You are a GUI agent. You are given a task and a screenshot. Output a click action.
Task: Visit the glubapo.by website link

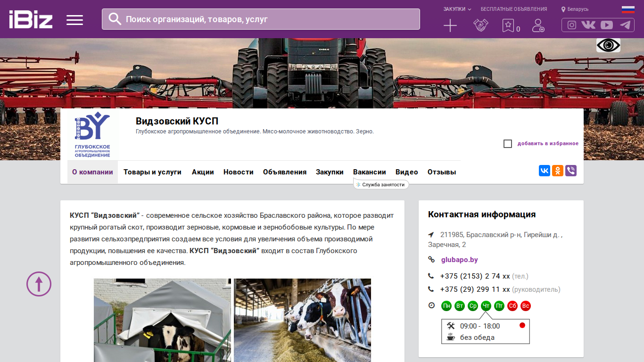click(x=460, y=260)
